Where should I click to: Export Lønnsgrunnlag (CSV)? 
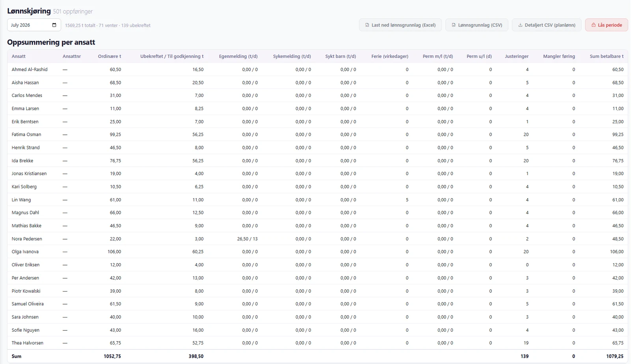(477, 25)
